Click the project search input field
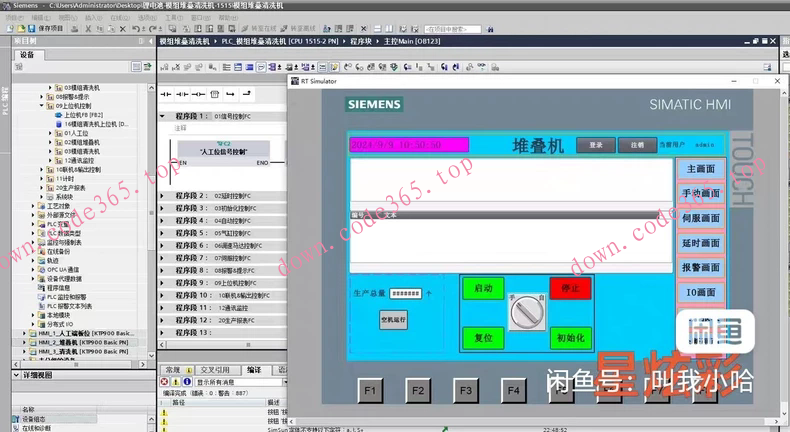The width and height of the screenshot is (790, 432). tap(452, 29)
